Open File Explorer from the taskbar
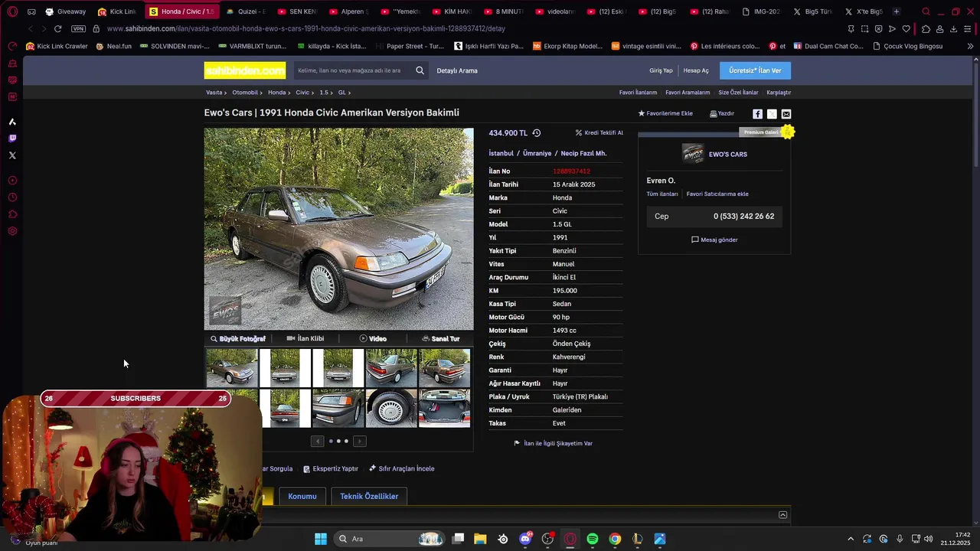 click(x=480, y=539)
